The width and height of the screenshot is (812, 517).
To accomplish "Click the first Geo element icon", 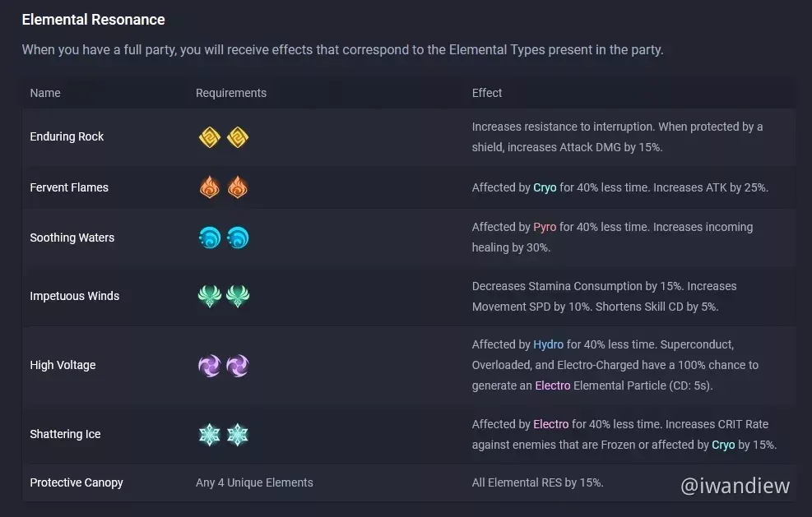I will coord(210,137).
